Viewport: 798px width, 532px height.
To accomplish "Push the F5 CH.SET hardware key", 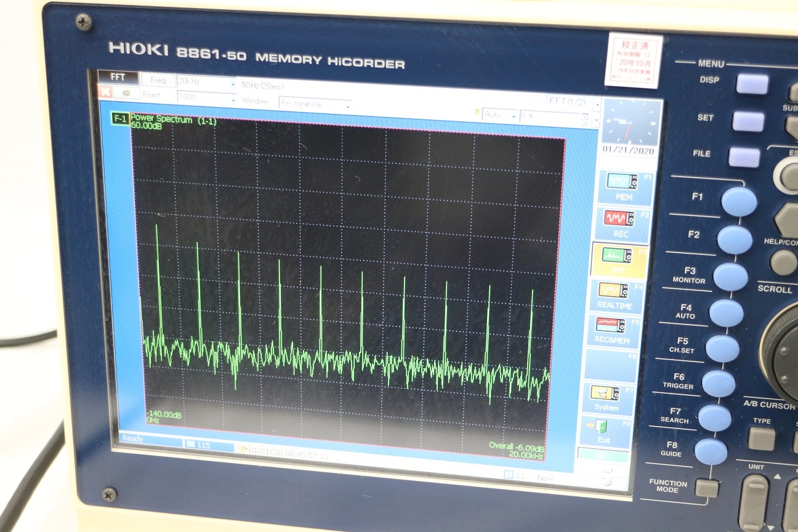I will pos(722,348).
